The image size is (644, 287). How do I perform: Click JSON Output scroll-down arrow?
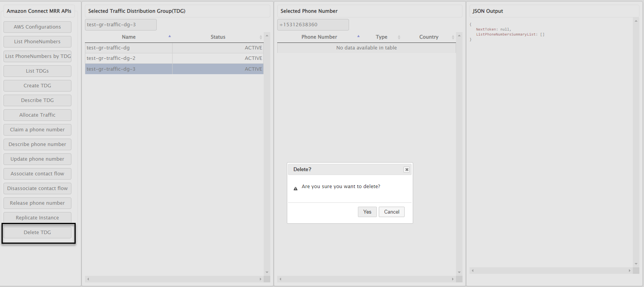coord(636,264)
